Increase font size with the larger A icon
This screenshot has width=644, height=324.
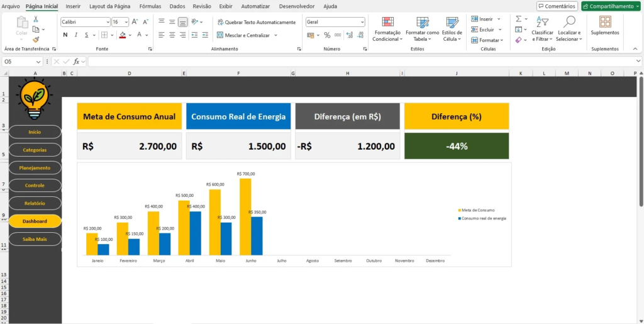coord(135,21)
